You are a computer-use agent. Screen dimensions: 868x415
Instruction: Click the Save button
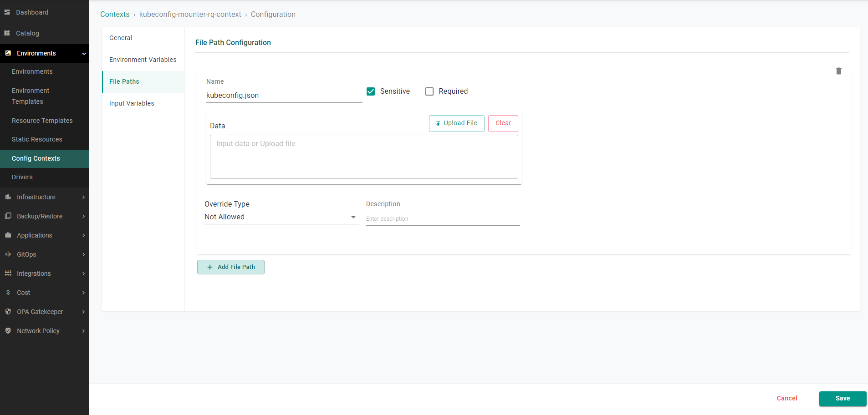842,398
